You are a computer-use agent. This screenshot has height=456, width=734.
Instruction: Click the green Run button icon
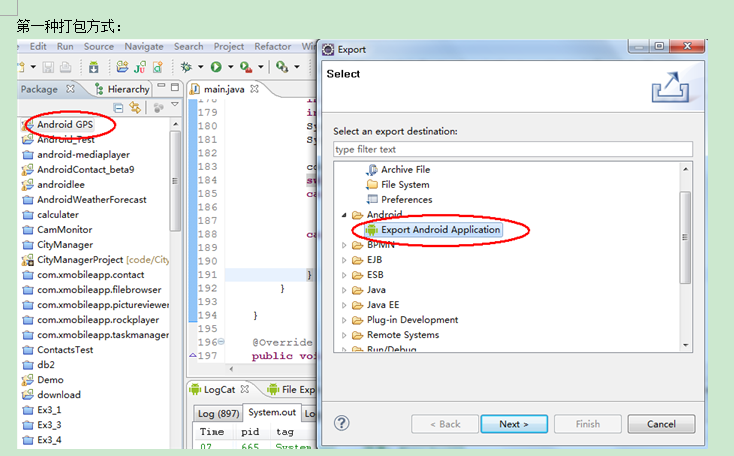tap(216, 67)
